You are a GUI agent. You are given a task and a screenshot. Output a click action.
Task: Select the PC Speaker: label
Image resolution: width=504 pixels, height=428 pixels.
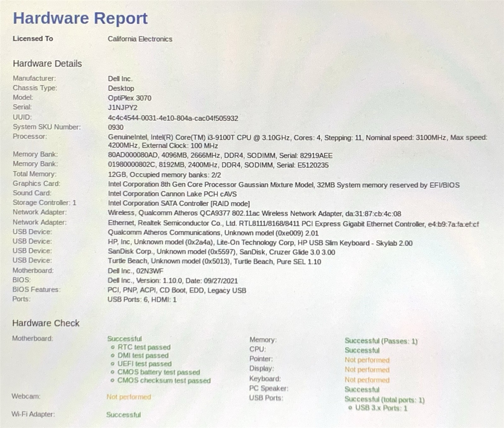(x=269, y=388)
